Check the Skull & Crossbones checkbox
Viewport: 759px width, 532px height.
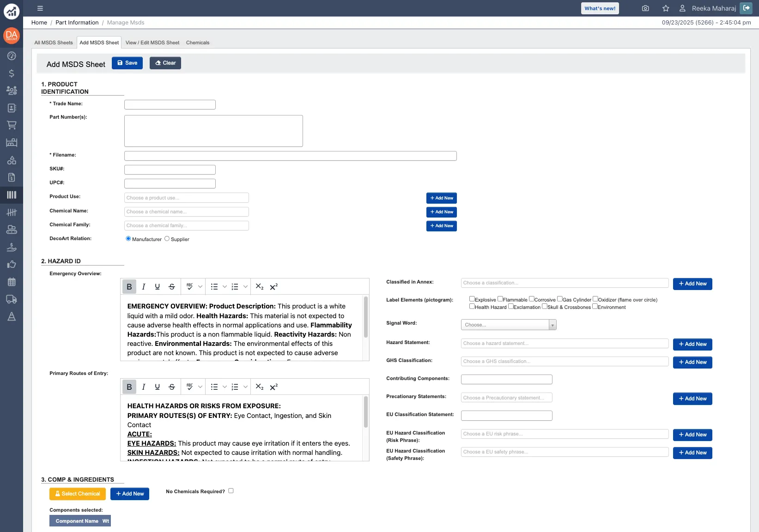pyautogui.click(x=545, y=306)
